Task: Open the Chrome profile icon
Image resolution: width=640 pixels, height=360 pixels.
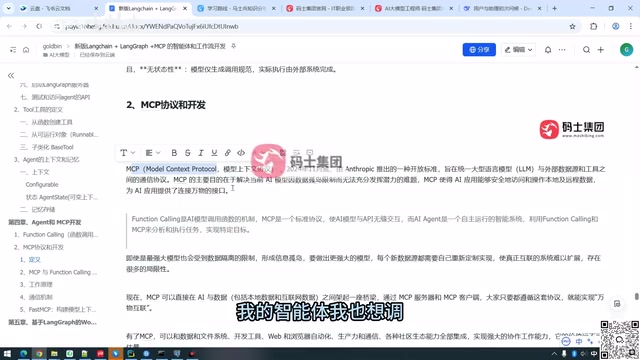Action: point(615,27)
